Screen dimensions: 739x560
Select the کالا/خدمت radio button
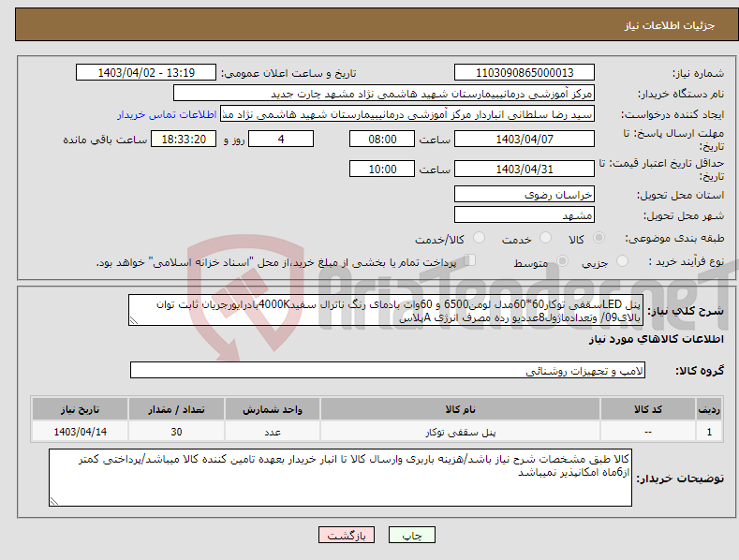[479, 238]
